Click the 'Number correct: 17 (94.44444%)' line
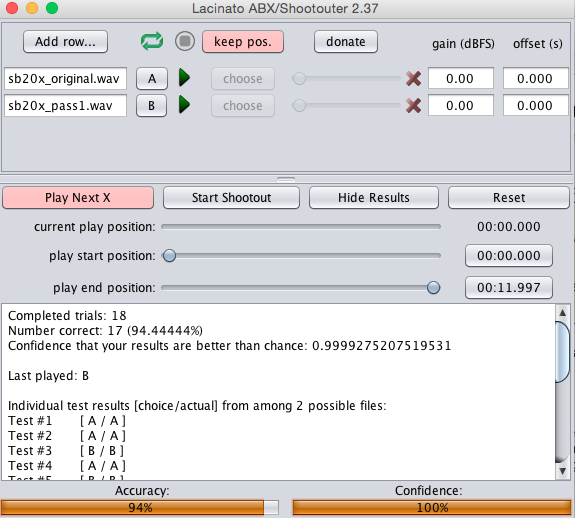Screen dimensions: 575x518 (x=105, y=331)
